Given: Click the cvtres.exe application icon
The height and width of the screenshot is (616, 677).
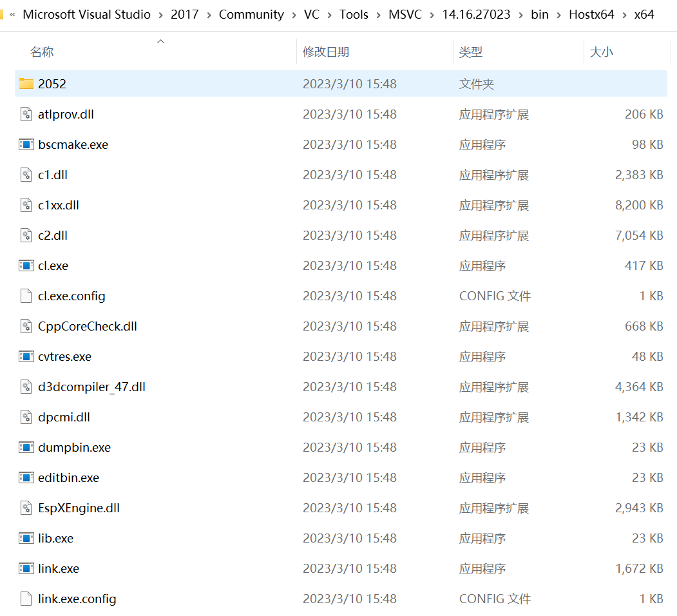Looking at the screenshot, I should (x=25, y=356).
